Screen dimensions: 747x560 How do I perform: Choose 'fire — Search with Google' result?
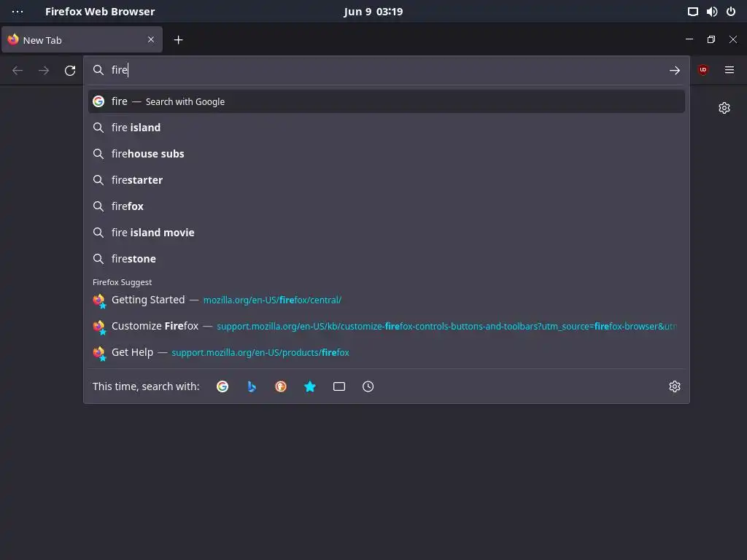(387, 101)
